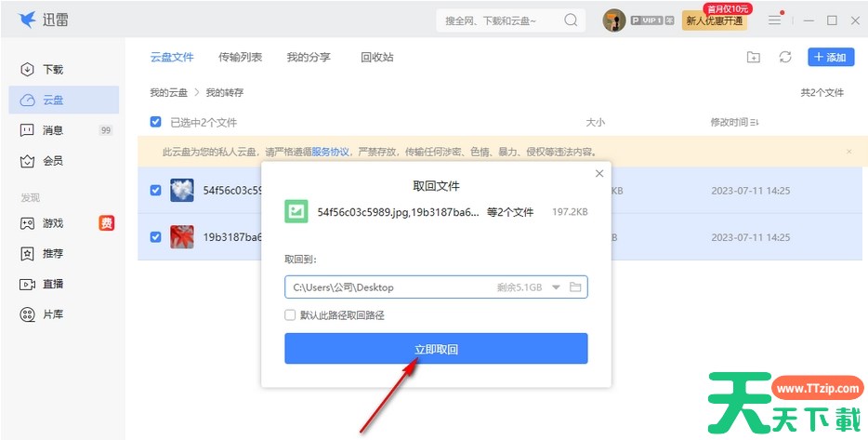
Task: Switch to the 传输列表 tab
Action: pos(241,57)
